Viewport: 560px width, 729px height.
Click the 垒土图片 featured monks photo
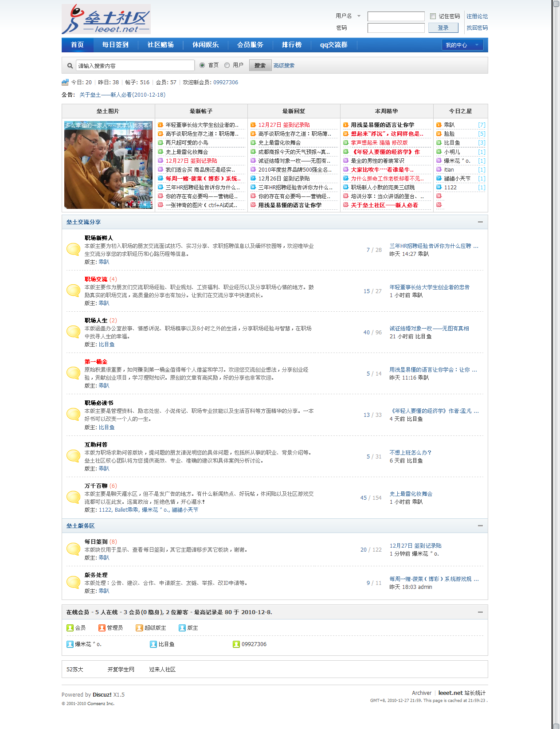tap(108, 165)
